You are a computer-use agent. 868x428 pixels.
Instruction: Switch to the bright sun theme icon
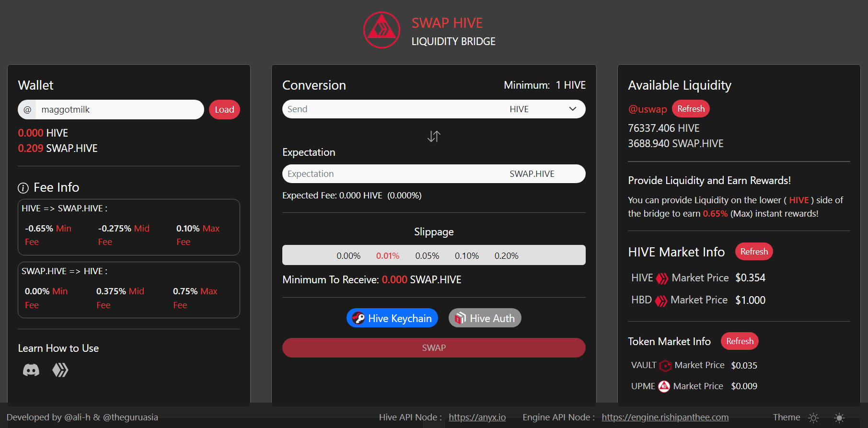point(839,418)
